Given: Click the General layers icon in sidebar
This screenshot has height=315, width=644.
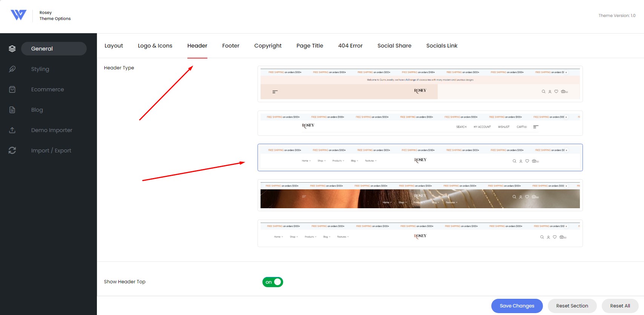Looking at the screenshot, I should click(x=12, y=49).
